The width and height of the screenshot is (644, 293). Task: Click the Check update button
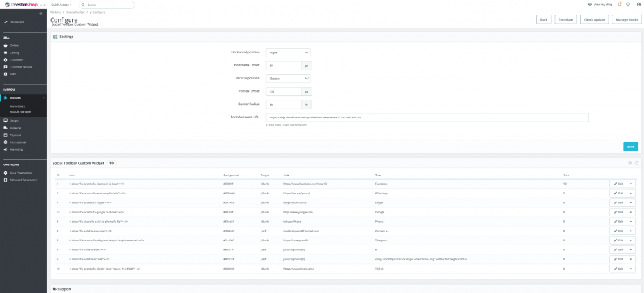coord(594,20)
